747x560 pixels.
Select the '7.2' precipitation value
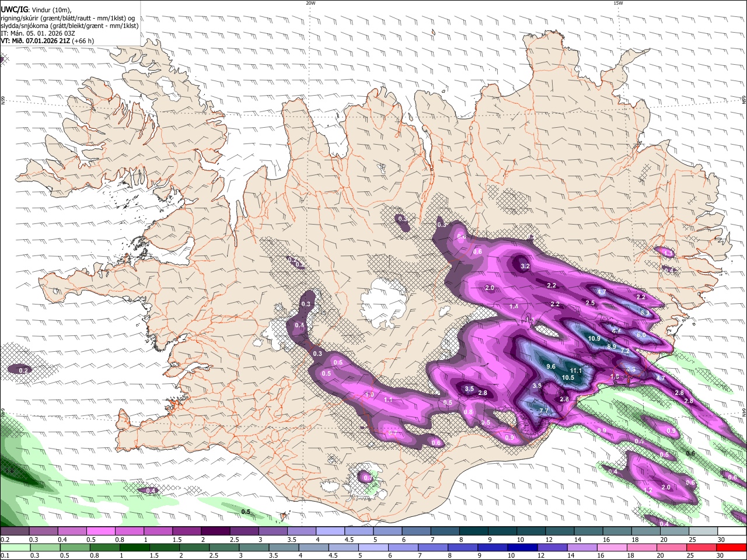[624, 351]
